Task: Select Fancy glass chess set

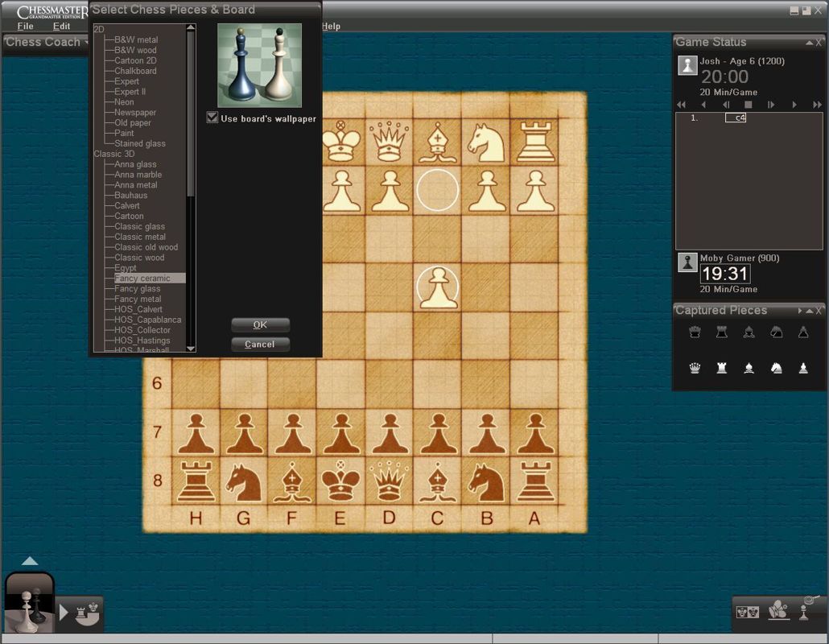Action: [138, 289]
